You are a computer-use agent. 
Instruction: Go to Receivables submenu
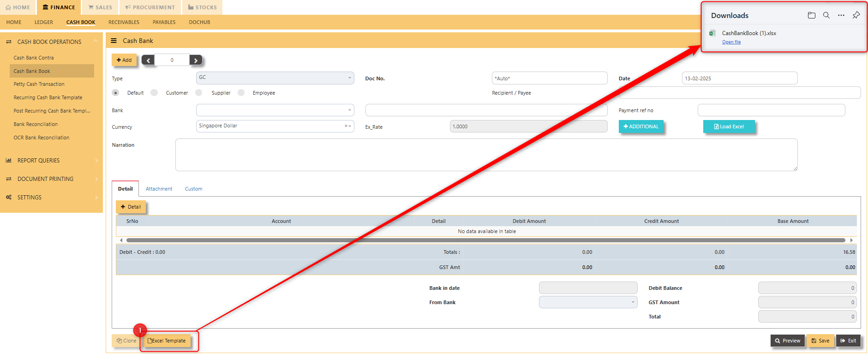click(124, 22)
